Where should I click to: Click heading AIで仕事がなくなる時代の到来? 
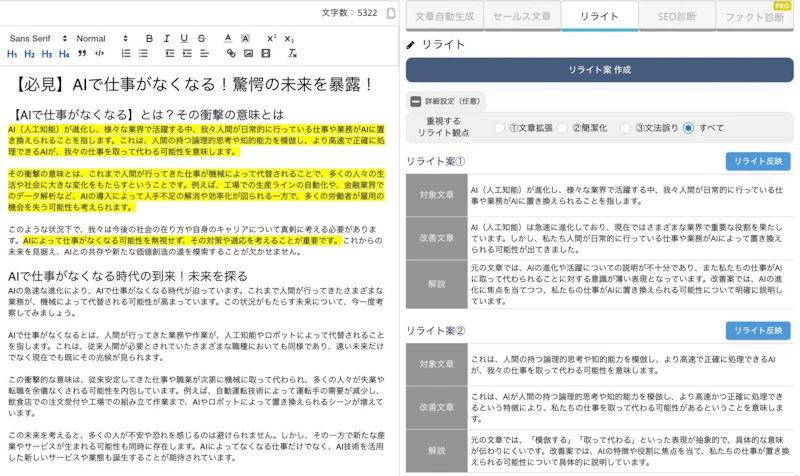coord(128,276)
